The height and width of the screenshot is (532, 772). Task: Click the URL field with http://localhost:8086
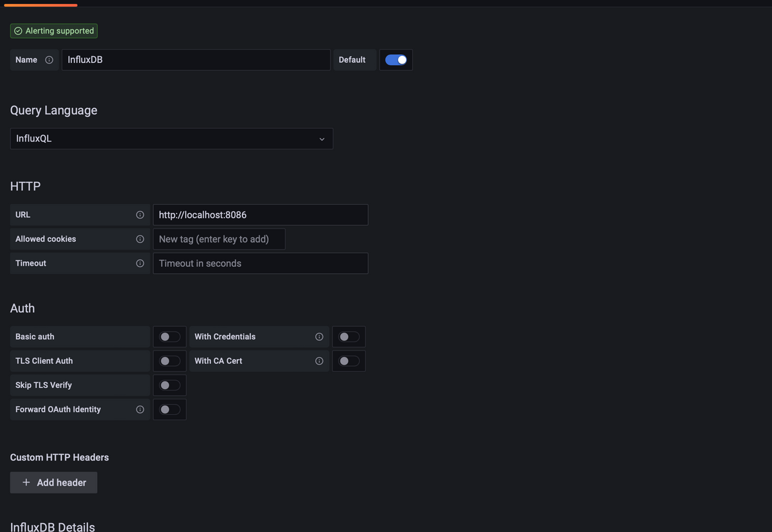(261, 215)
